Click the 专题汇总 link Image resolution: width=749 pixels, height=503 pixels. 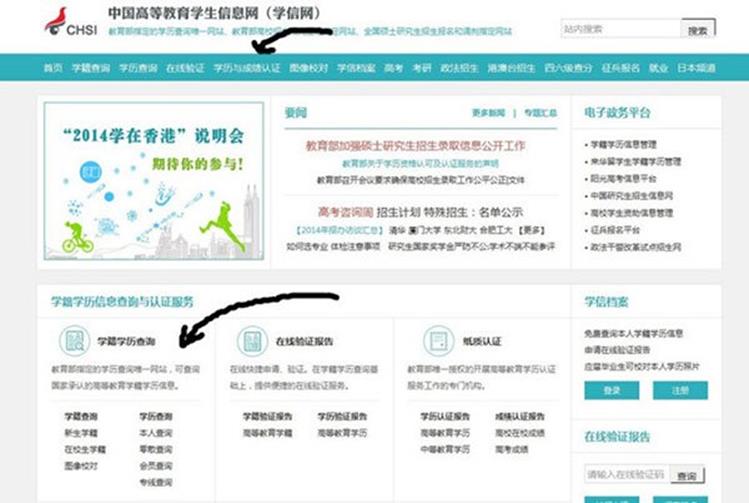(540, 113)
